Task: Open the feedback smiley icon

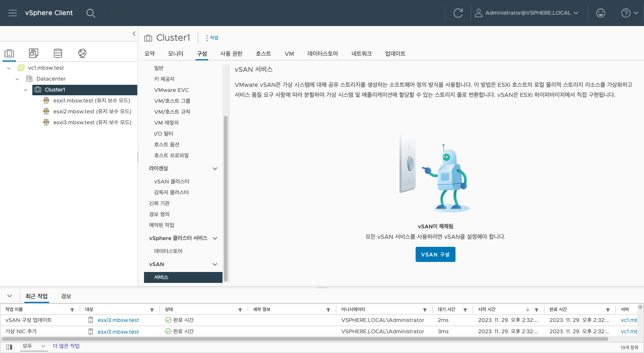Action: [x=601, y=13]
